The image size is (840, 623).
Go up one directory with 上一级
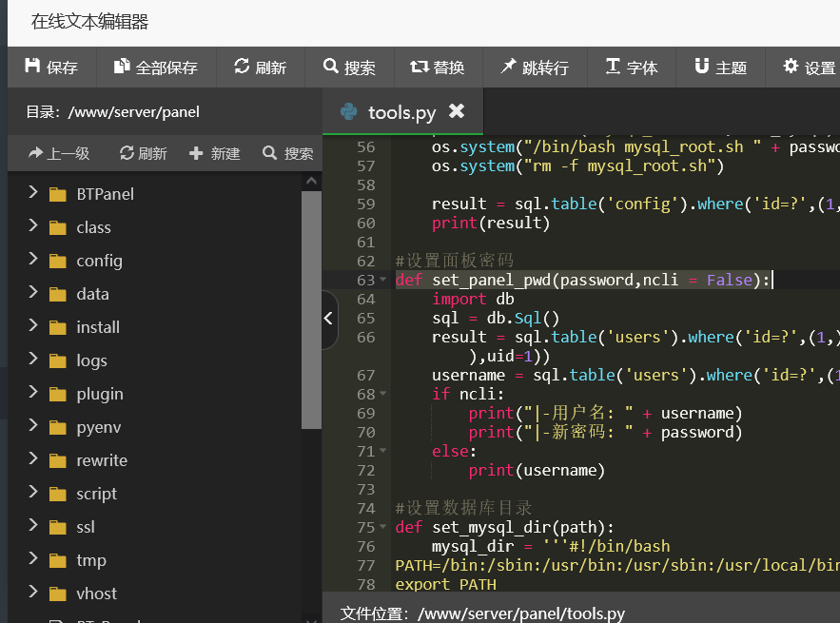point(59,153)
